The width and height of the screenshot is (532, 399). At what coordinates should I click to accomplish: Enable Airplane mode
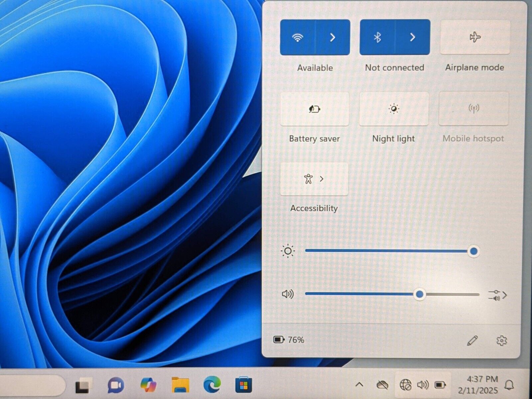(475, 37)
